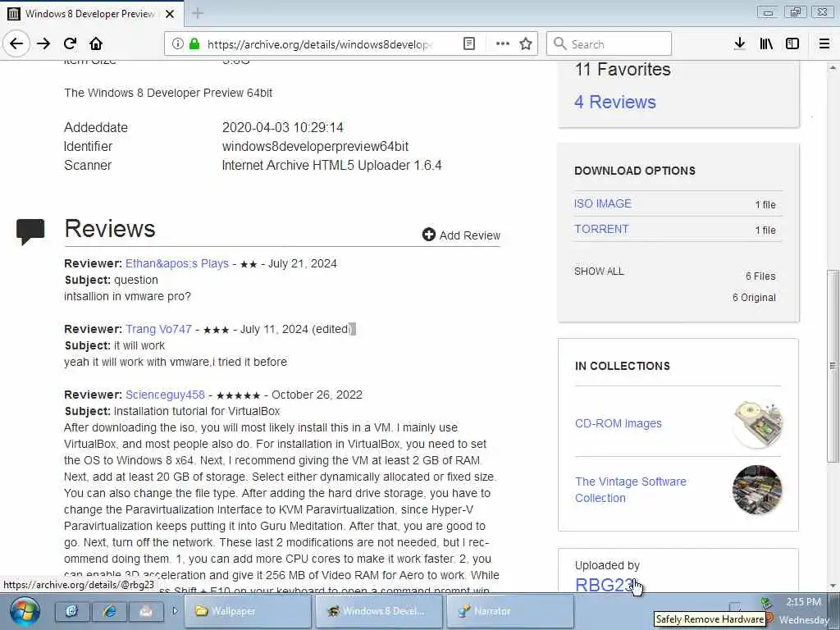
Task: Click the Addeddate value 2020-04-03 10:29:14
Action: [x=282, y=127]
